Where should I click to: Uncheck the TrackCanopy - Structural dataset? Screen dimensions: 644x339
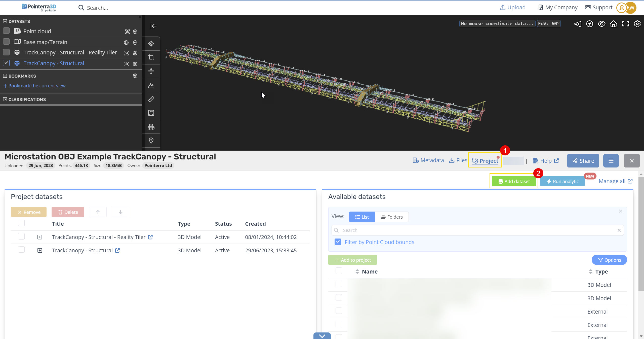6,63
